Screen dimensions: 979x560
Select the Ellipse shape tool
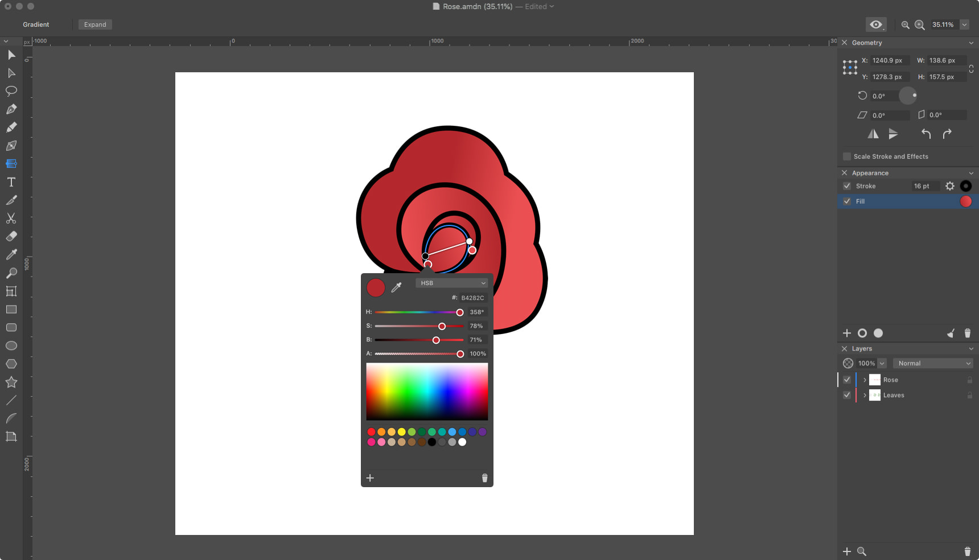click(x=11, y=345)
